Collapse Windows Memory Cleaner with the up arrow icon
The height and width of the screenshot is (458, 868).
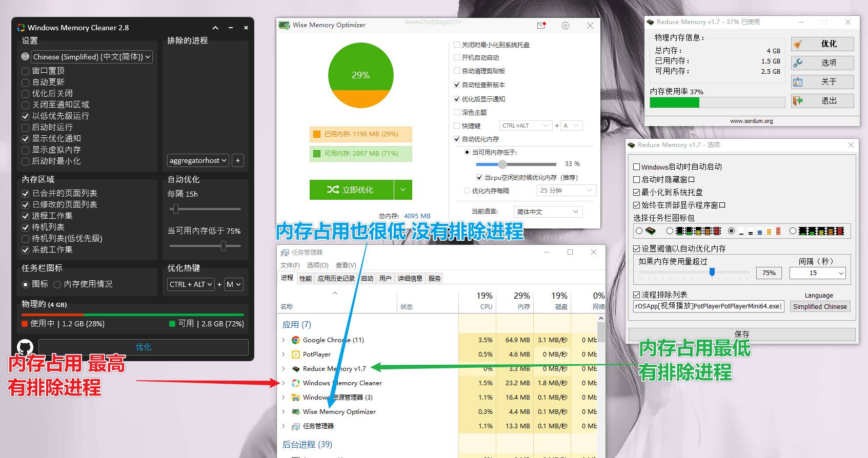click(x=215, y=28)
